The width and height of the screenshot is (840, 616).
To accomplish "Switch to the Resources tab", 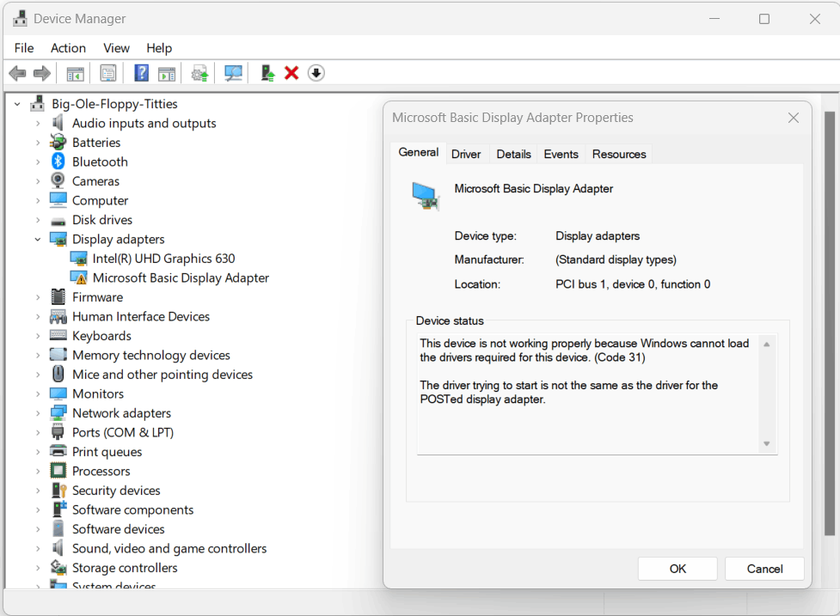I will (x=619, y=154).
